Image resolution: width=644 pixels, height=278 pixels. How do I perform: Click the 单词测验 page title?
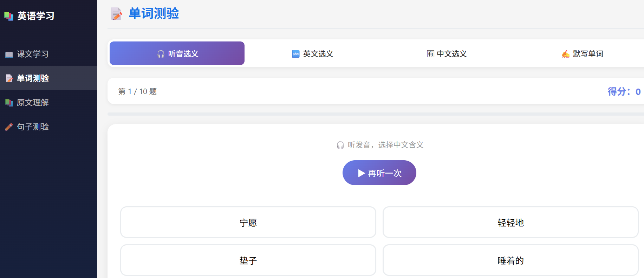click(154, 13)
